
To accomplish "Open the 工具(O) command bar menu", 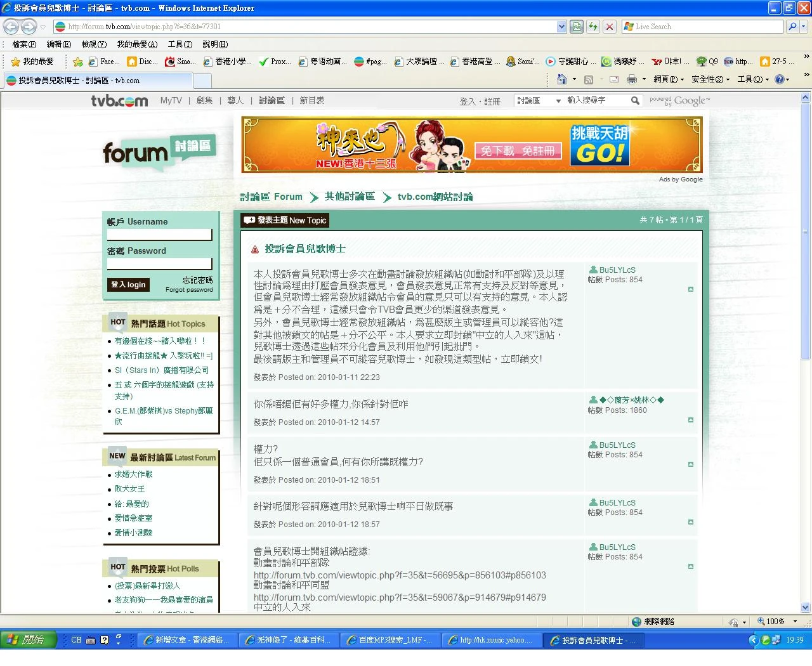I will (x=753, y=79).
